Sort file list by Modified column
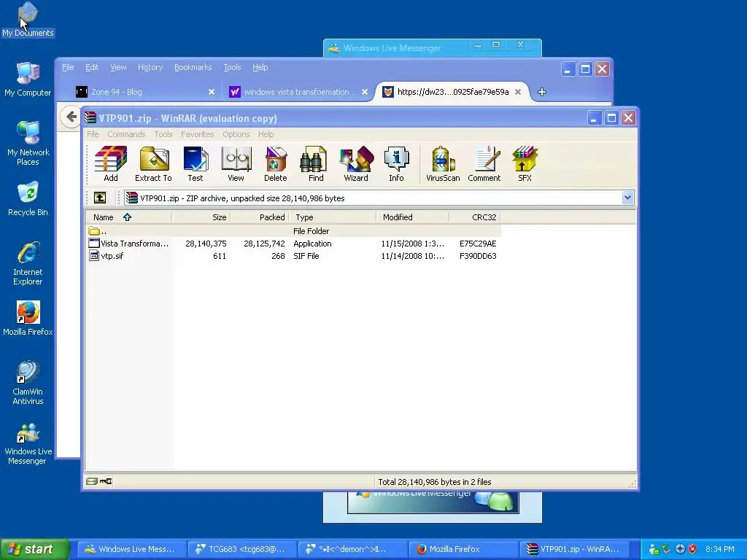This screenshot has height=560, width=747. [x=412, y=217]
